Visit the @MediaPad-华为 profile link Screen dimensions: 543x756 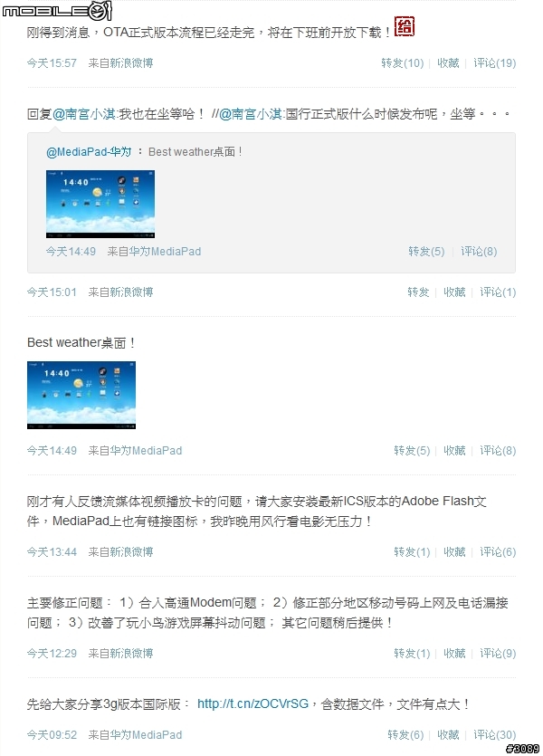[89, 152]
